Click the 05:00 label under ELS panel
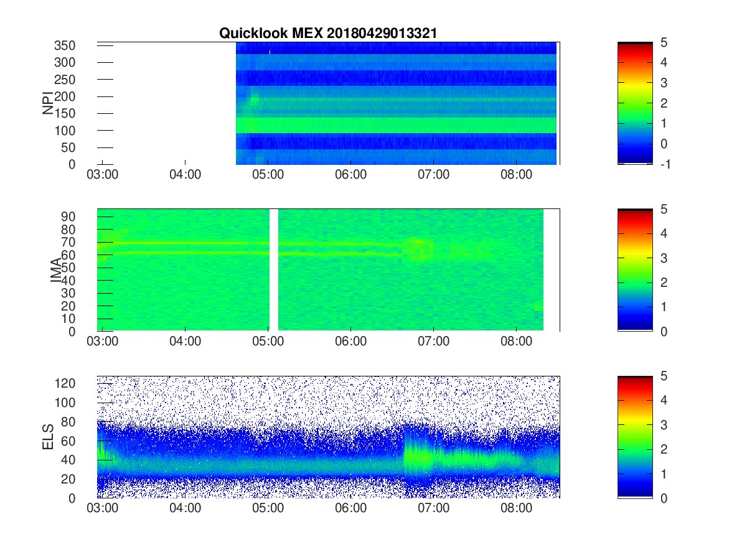 point(268,508)
